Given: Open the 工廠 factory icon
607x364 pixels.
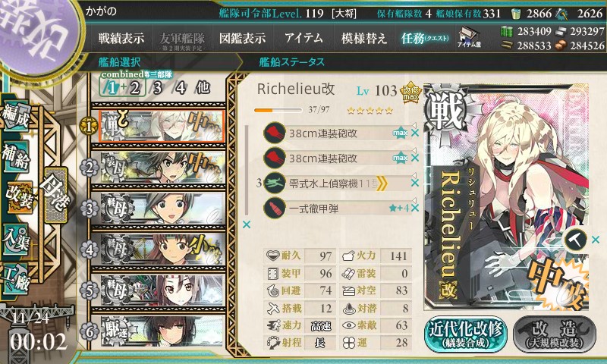Looking at the screenshot, I should pyautogui.click(x=16, y=279).
